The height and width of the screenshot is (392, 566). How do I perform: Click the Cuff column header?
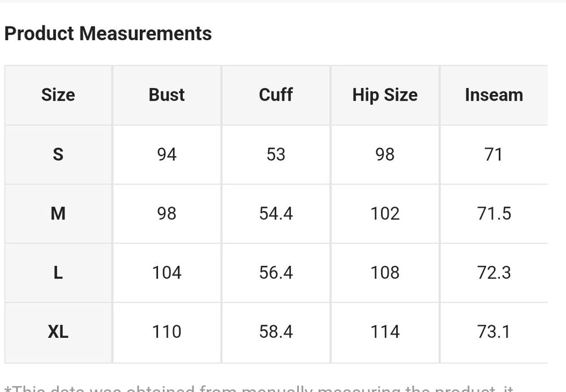tap(276, 95)
